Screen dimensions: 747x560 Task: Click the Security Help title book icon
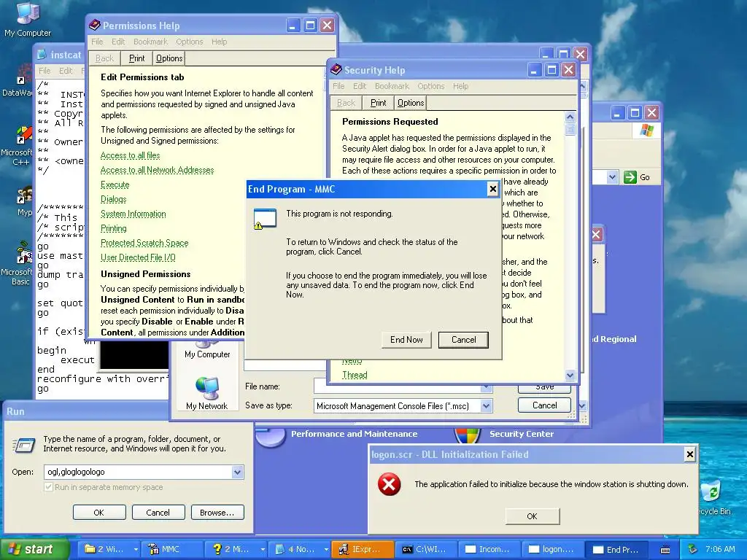click(x=336, y=69)
